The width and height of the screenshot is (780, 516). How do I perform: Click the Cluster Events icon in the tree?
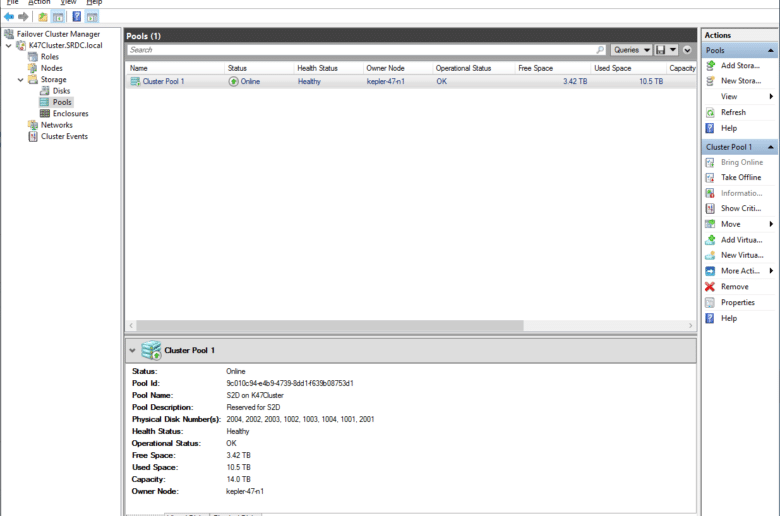pyautogui.click(x=33, y=136)
